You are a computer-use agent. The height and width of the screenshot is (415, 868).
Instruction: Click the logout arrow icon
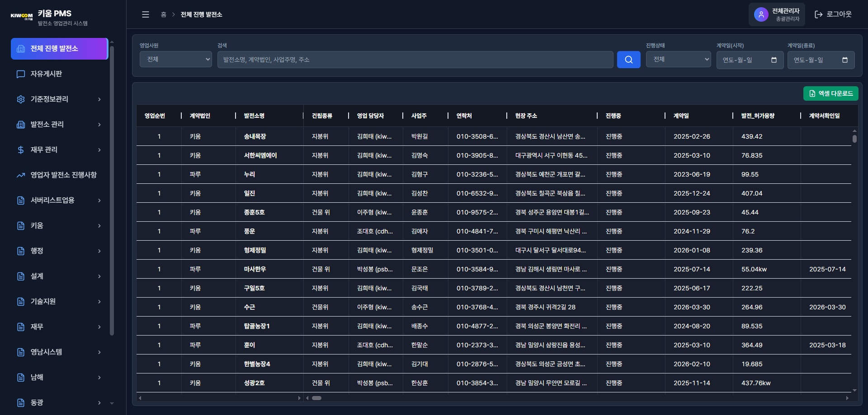click(818, 14)
